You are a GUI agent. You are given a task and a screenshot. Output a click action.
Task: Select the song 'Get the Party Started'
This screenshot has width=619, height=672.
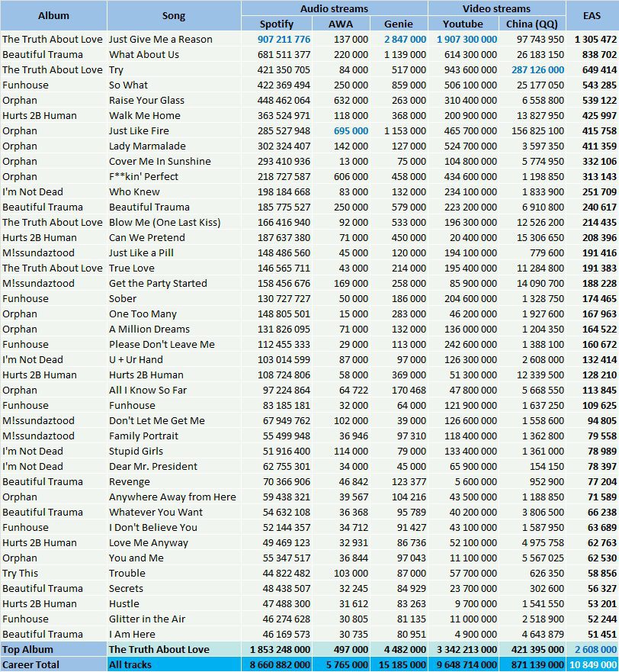click(x=158, y=284)
